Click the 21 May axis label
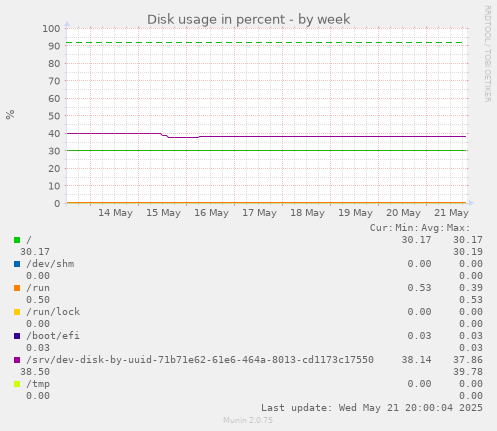The width and height of the screenshot is (497, 431). pyautogui.click(x=451, y=213)
